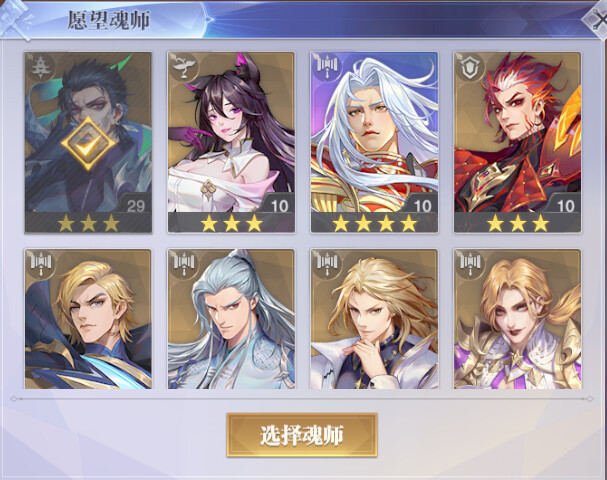The width and height of the screenshot is (607, 480).
Task: Click the support class icon on the fox girl card
Action: 183,67
